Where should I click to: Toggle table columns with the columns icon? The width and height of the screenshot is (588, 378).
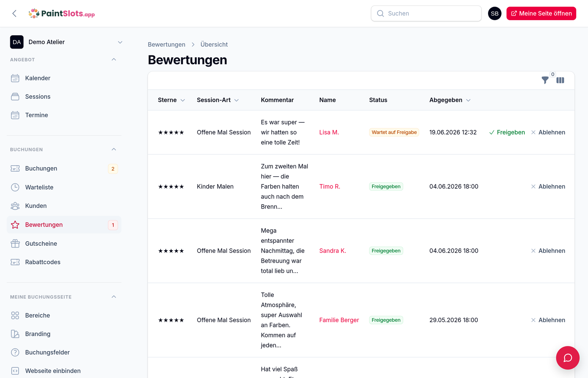tap(560, 80)
